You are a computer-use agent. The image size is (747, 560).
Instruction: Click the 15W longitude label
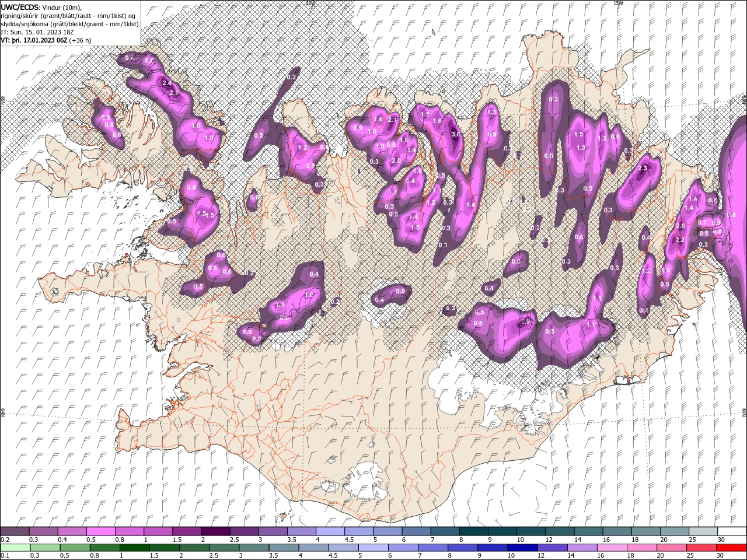point(619,3)
